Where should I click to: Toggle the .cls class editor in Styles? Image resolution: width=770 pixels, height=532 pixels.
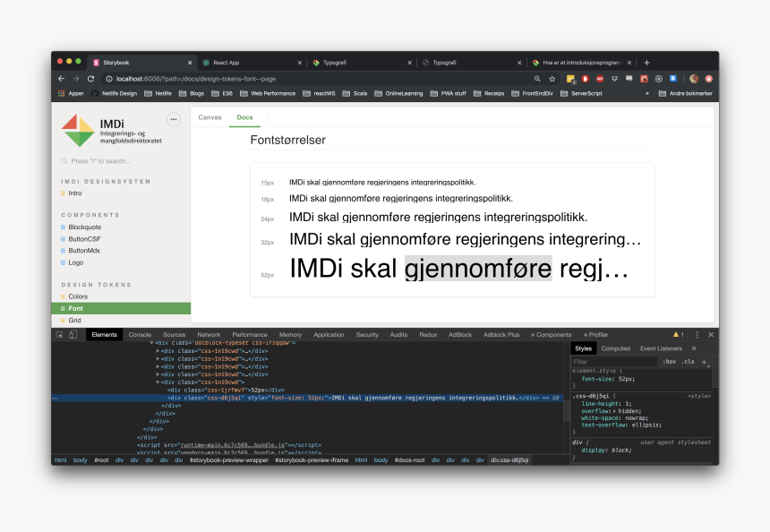click(688, 361)
